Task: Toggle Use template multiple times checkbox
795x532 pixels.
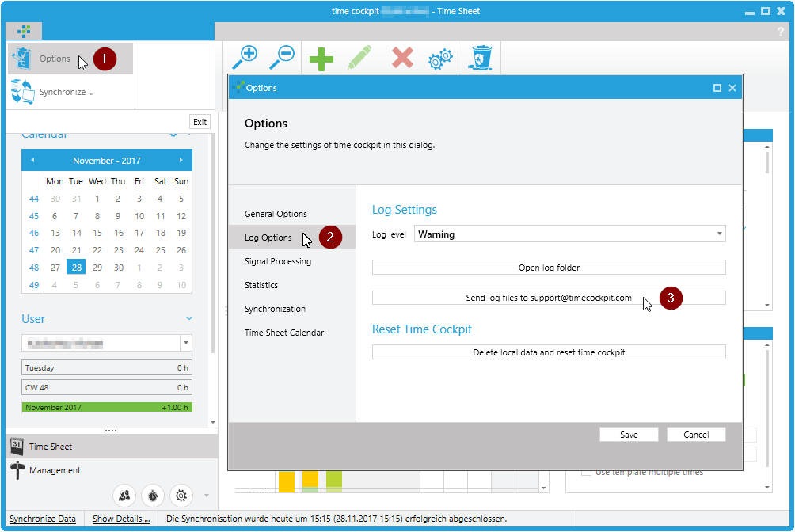Action: click(x=586, y=472)
